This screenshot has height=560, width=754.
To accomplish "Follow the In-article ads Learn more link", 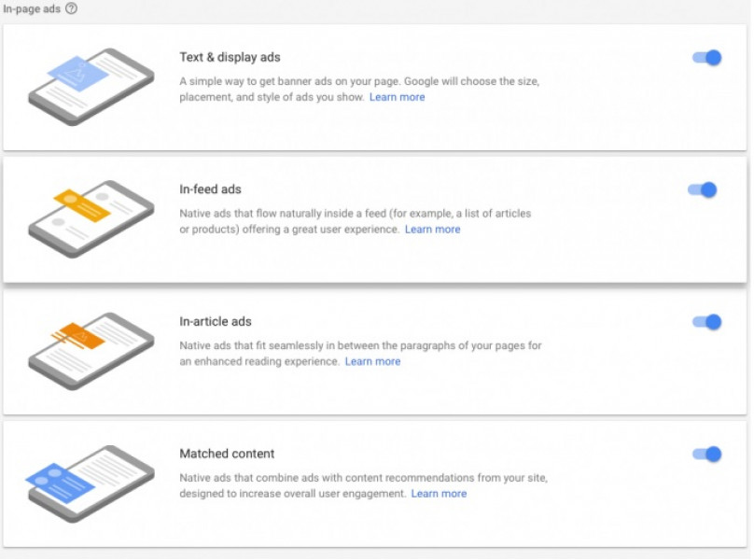I will coord(372,361).
